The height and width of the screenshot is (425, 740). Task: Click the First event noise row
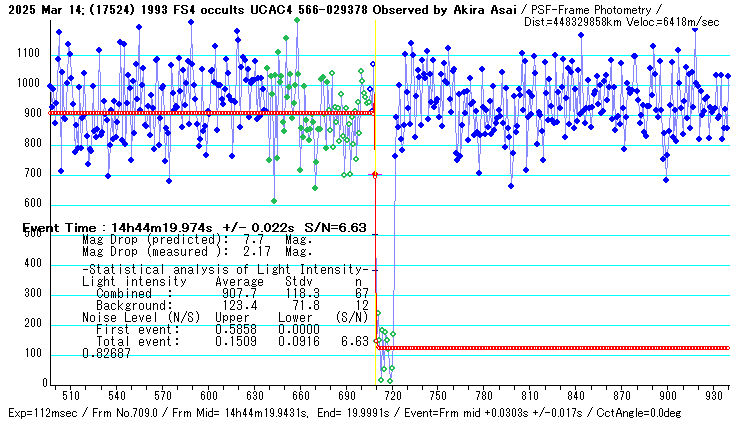point(200,329)
